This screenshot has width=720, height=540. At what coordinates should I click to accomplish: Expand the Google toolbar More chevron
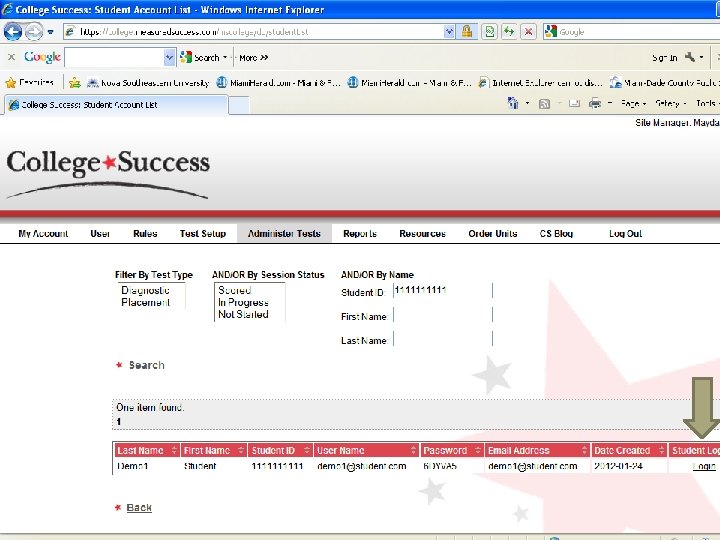[x=253, y=58]
